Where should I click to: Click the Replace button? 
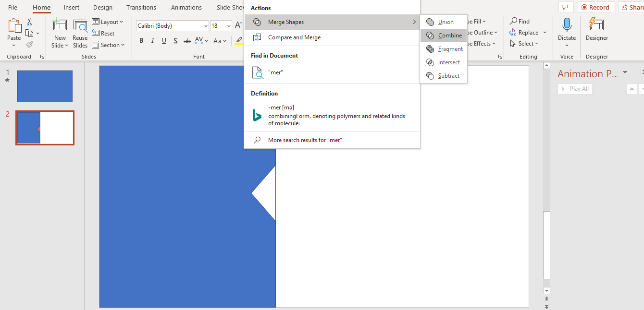click(524, 33)
